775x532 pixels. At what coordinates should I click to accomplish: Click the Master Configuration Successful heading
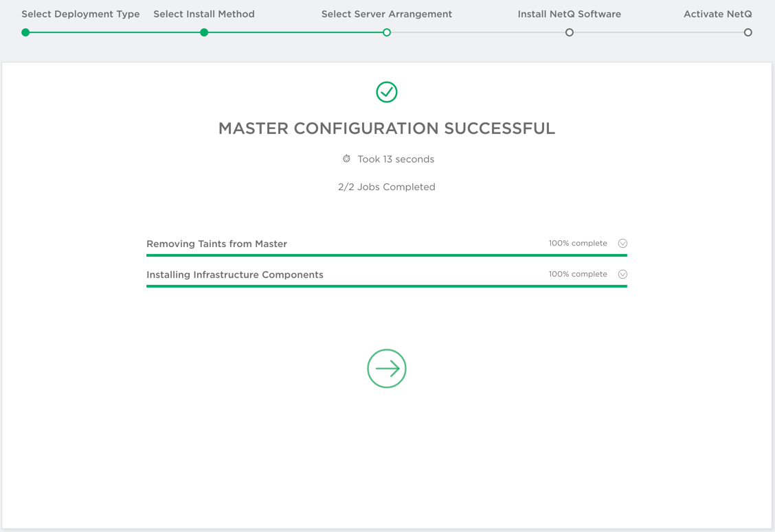tap(386, 128)
